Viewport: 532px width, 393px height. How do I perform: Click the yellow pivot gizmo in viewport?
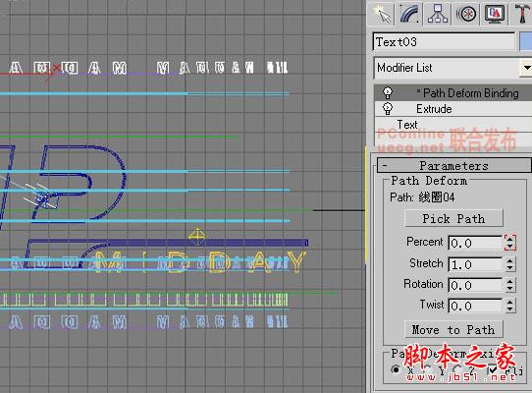tap(196, 236)
